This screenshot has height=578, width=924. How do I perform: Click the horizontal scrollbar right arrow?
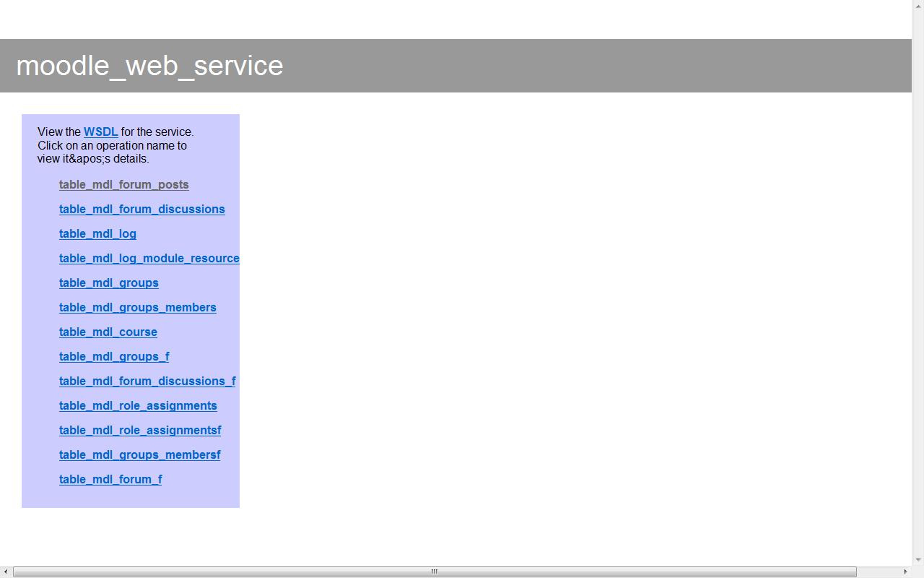[905, 571]
